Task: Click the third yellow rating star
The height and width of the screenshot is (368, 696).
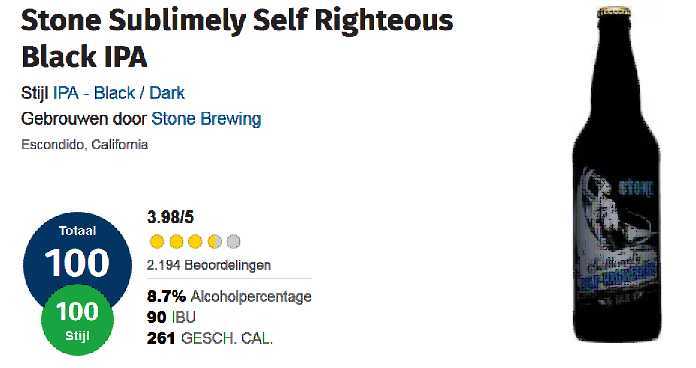Action: point(195,242)
